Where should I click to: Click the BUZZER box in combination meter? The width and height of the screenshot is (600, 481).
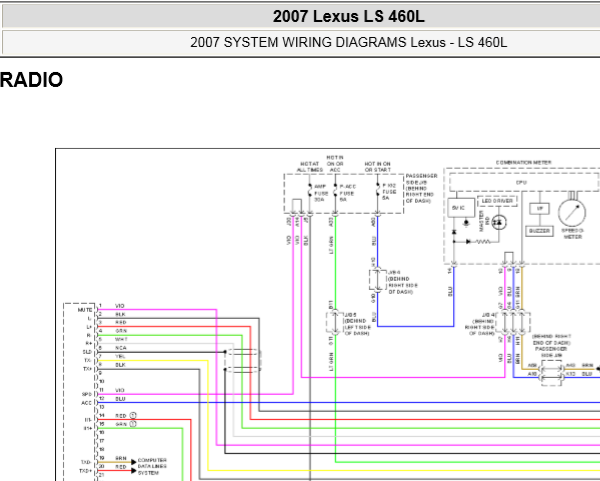[539, 231]
